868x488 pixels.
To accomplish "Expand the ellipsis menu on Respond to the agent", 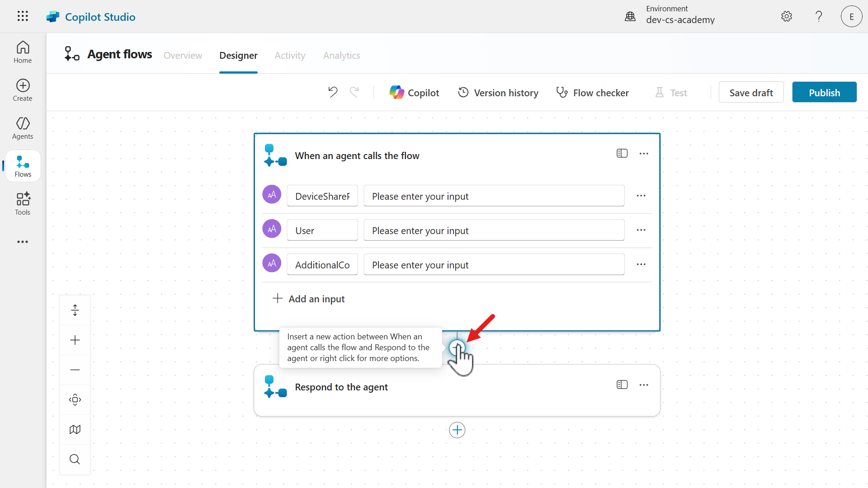I will (x=644, y=385).
